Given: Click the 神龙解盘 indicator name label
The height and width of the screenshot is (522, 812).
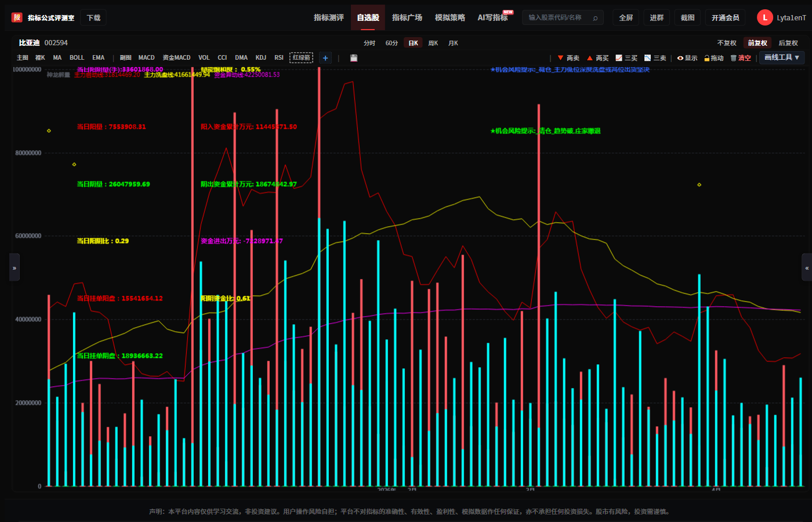Looking at the screenshot, I should pos(58,75).
